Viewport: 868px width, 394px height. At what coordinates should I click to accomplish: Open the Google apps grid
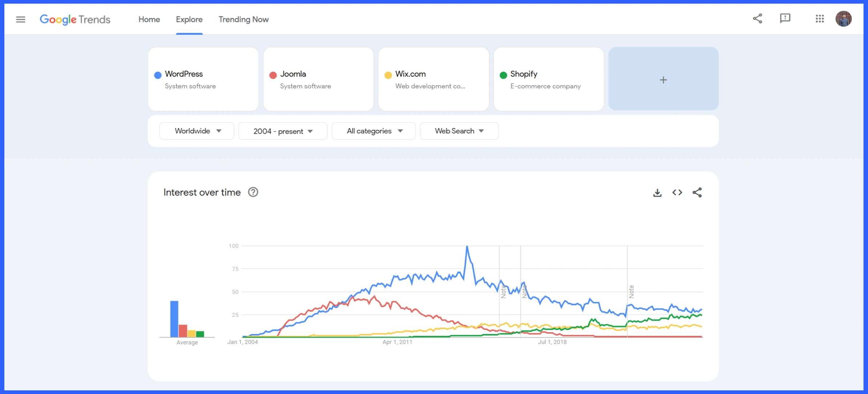pos(820,19)
